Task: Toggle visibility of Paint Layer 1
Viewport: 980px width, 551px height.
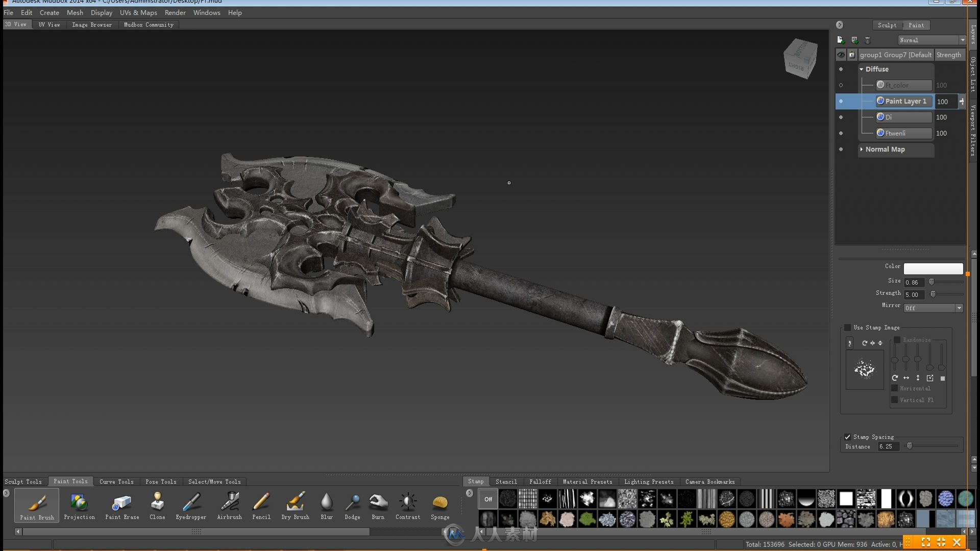Action: tap(841, 101)
